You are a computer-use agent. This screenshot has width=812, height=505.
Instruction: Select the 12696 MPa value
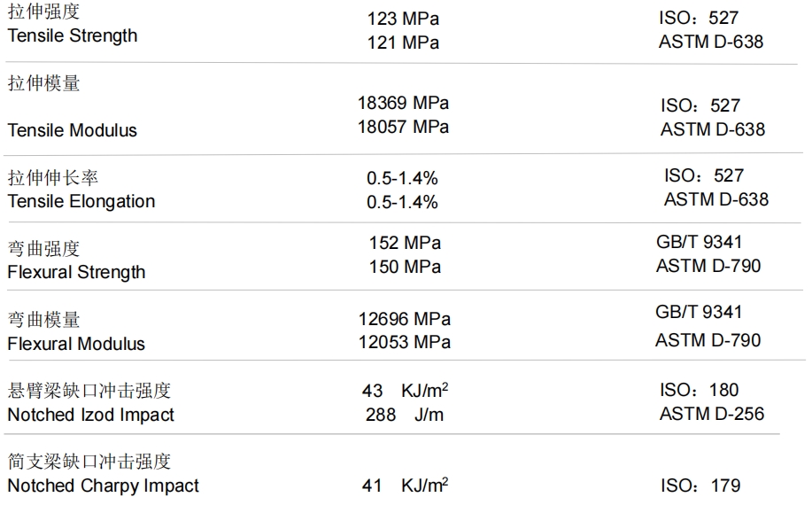tap(404, 319)
